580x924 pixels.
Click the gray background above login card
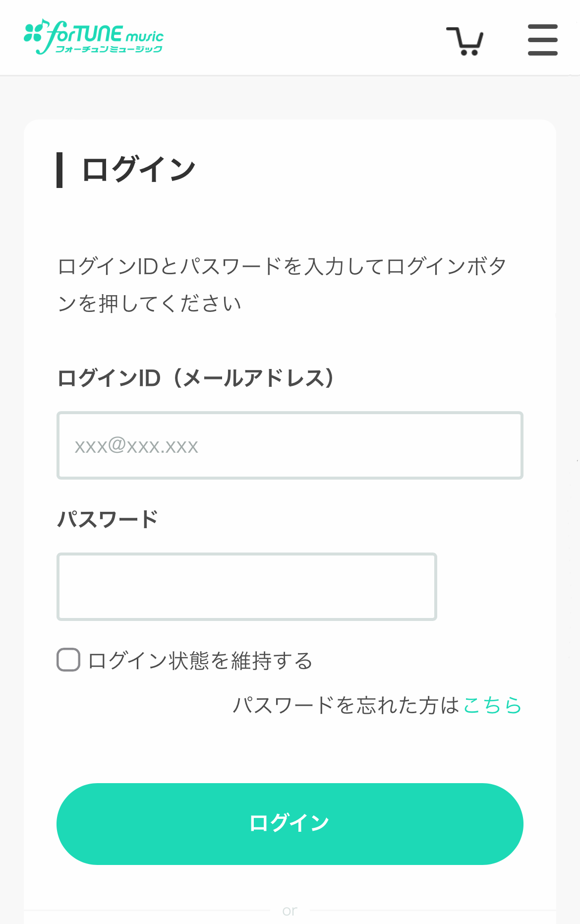tap(290, 97)
